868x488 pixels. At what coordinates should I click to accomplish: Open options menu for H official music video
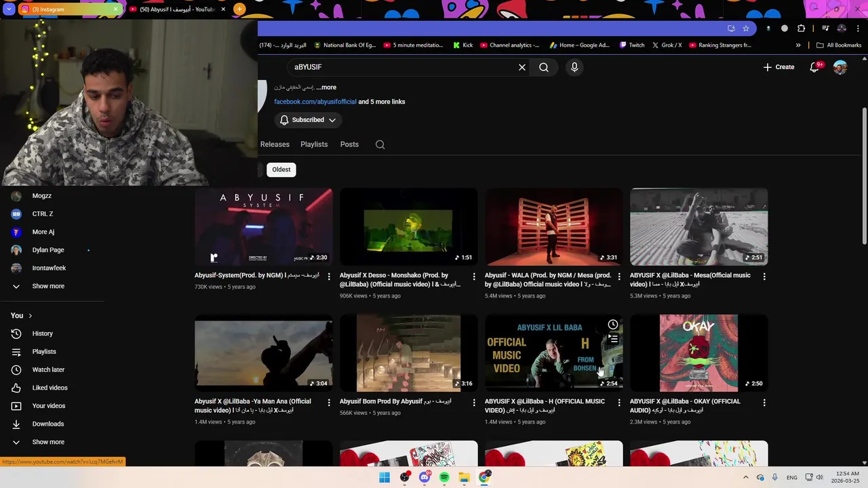click(x=619, y=403)
